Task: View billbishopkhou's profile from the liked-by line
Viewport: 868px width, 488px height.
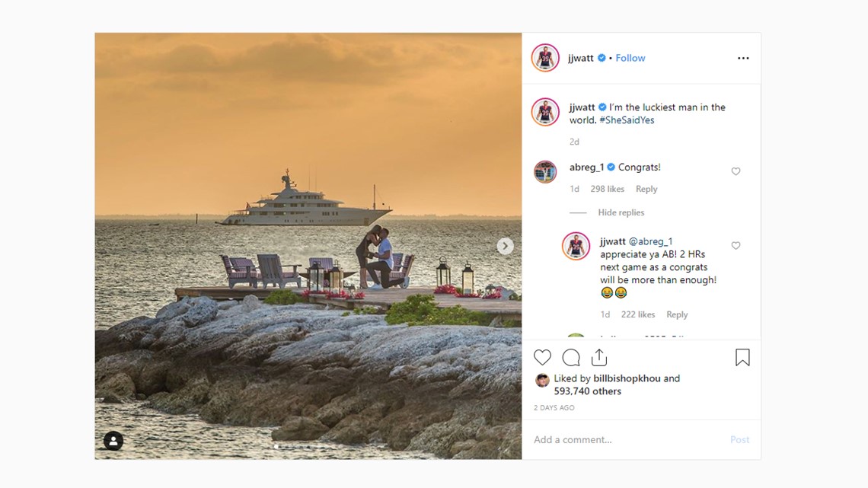Action: 627,378
